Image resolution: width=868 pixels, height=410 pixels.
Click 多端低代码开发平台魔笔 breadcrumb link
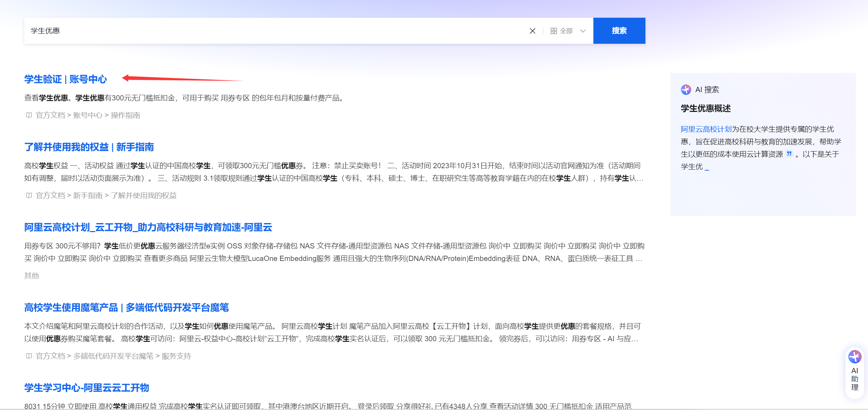coord(113,356)
